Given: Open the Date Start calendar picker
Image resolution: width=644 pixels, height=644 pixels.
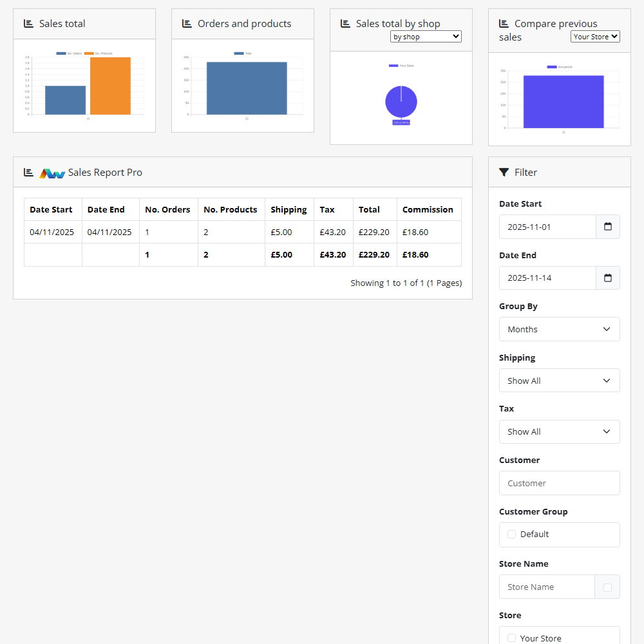Looking at the screenshot, I should pos(607,226).
